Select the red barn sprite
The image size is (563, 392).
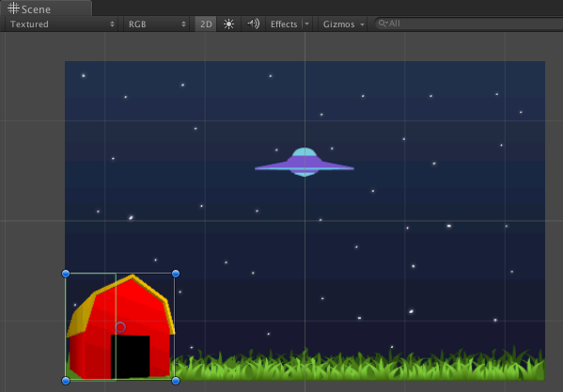[120, 327]
